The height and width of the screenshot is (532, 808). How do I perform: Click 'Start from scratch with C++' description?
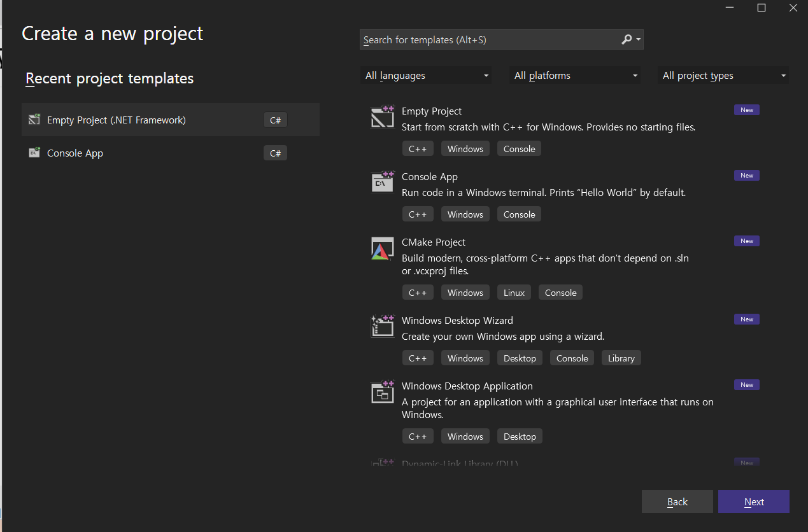[x=548, y=127]
